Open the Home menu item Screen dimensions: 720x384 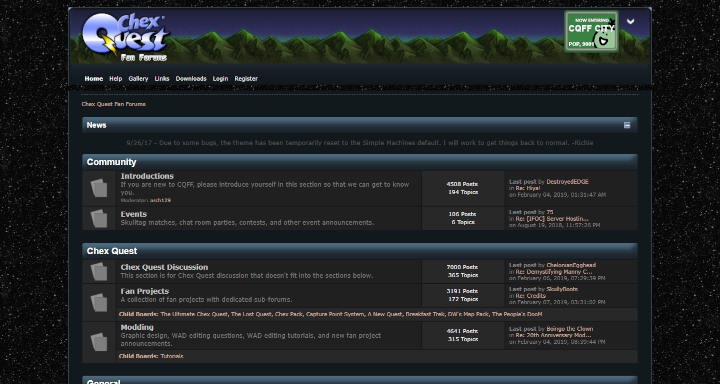click(x=94, y=79)
